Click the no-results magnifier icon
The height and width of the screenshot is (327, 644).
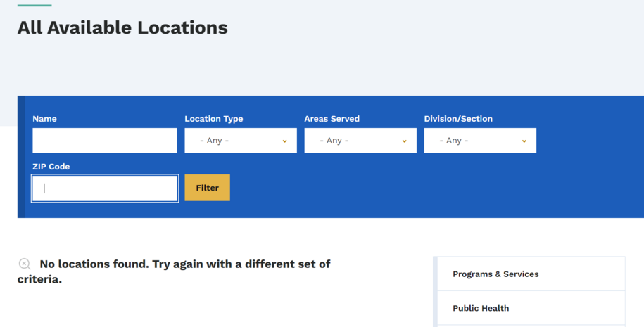tap(25, 264)
